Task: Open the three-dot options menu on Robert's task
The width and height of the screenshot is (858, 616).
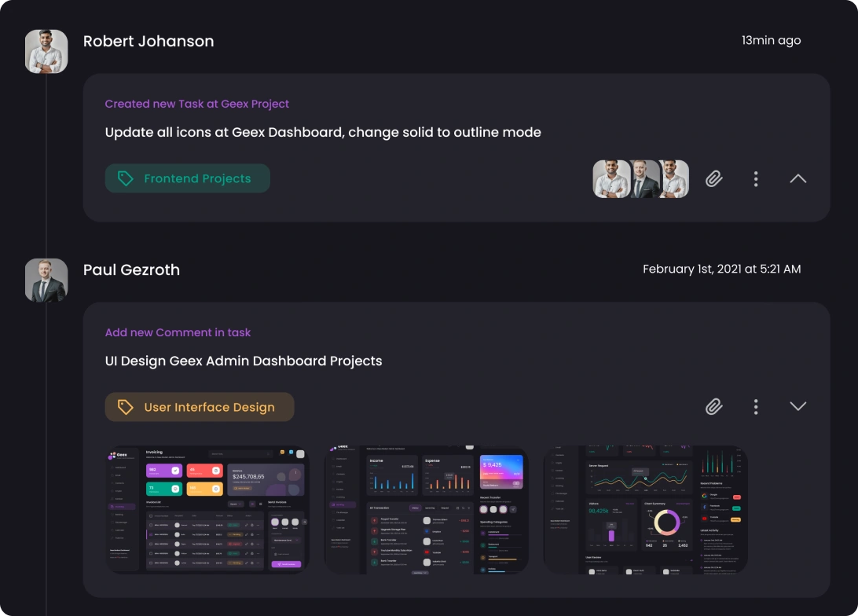Action: point(756,178)
